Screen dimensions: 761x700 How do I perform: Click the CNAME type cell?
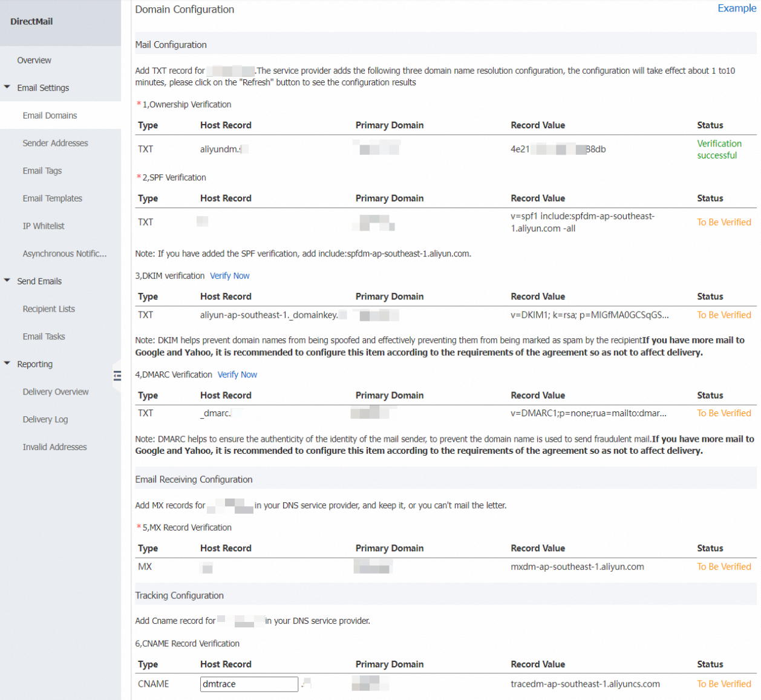(153, 684)
